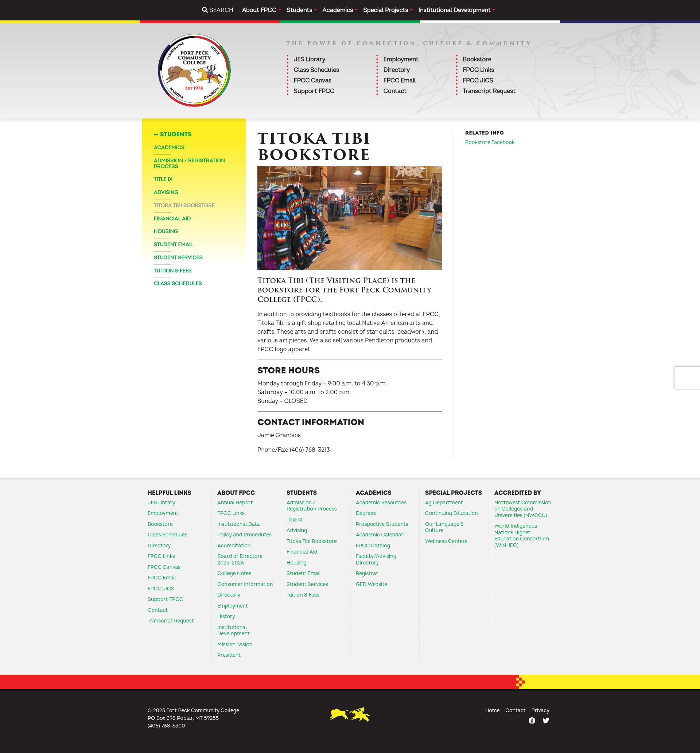700x753 pixels.
Task: Open the Twitter icon in footer
Action: tap(545, 721)
